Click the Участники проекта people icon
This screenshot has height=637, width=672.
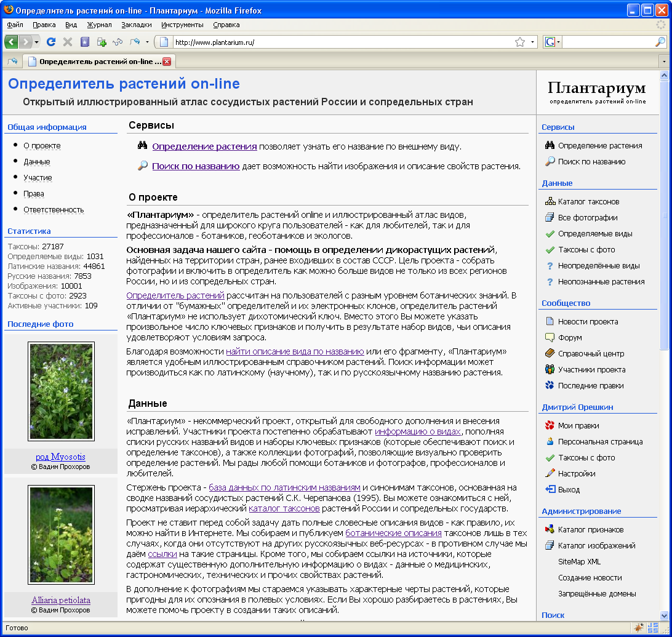click(550, 369)
